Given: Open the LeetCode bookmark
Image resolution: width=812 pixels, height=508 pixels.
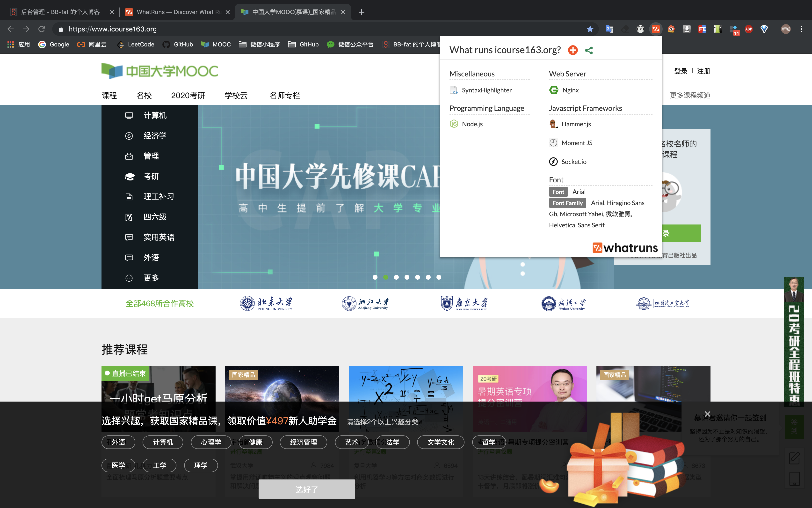Looking at the screenshot, I should tap(136, 44).
